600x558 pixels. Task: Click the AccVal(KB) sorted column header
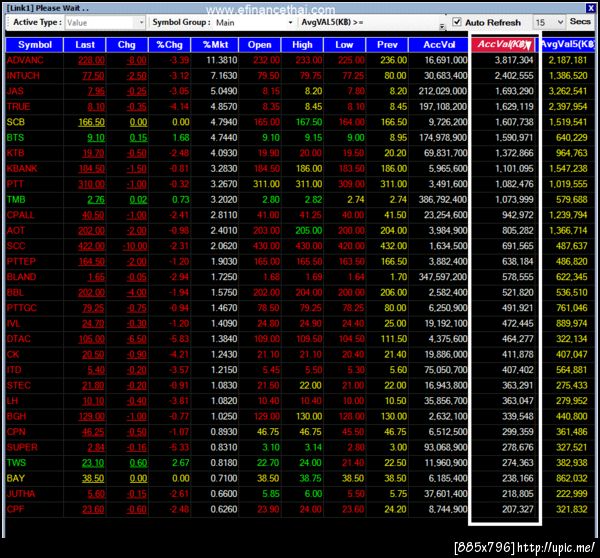tap(503, 44)
